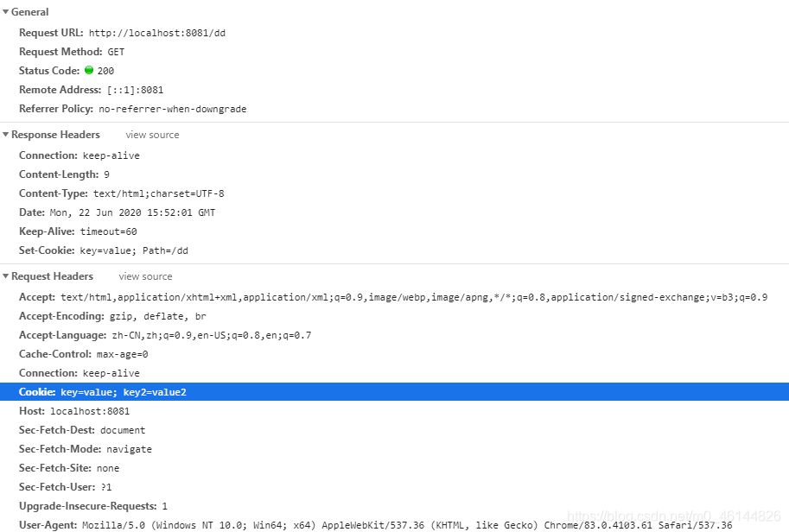Select the Sec-Fetch-User ?1 row
The width and height of the screenshot is (789, 532).
pos(394,487)
